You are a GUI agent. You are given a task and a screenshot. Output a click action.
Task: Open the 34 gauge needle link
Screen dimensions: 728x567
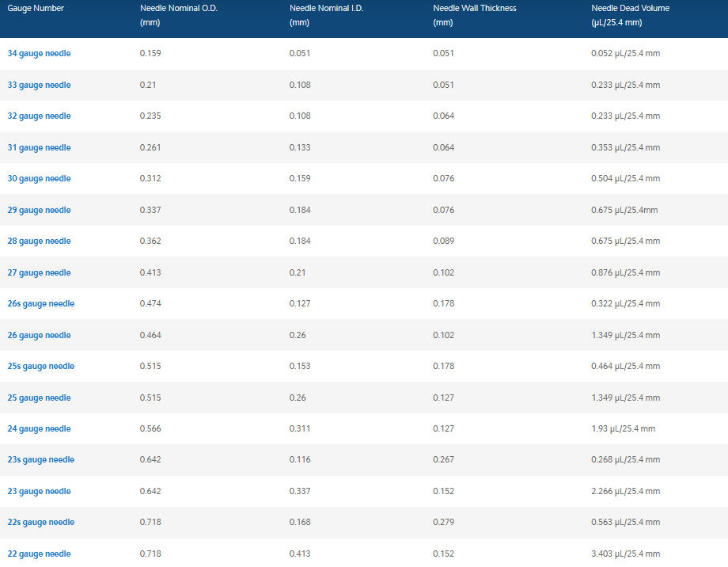pyautogui.click(x=39, y=53)
